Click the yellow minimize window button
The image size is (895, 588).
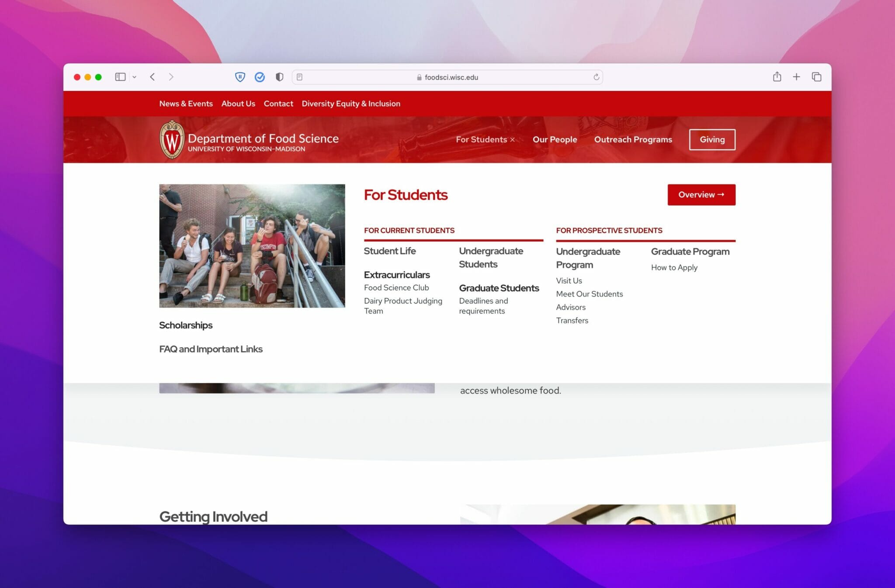[x=87, y=77]
